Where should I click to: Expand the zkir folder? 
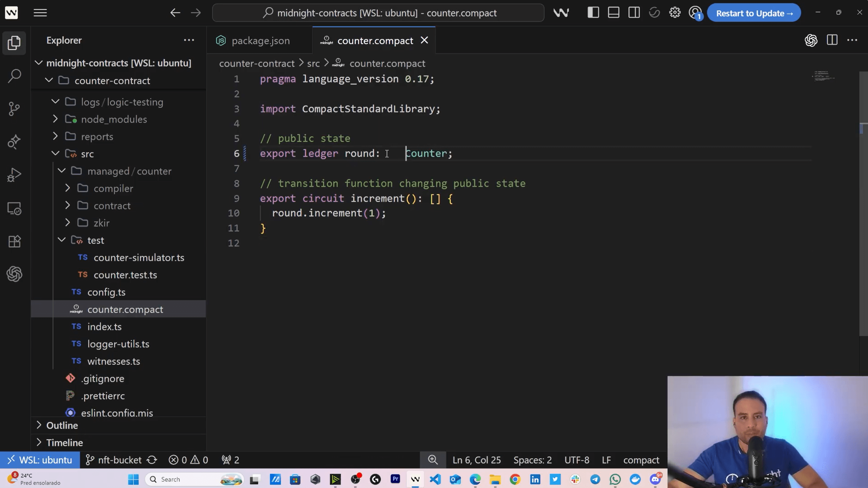point(68,223)
